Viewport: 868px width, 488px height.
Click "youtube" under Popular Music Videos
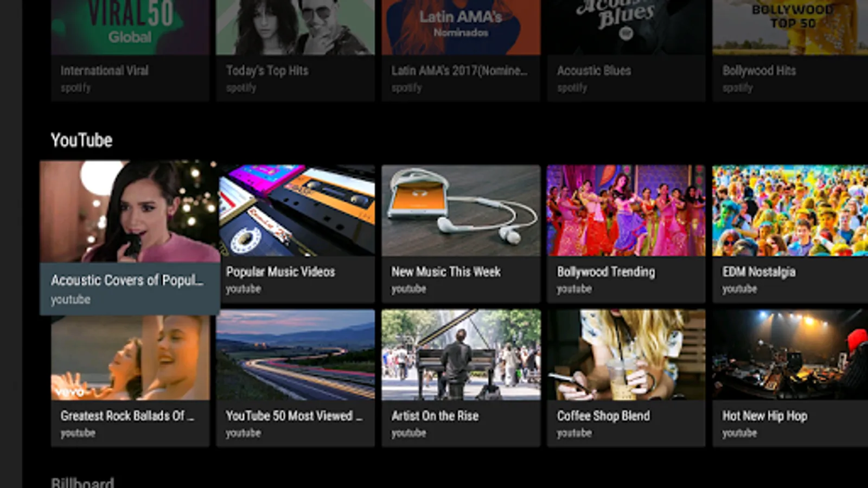click(244, 289)
